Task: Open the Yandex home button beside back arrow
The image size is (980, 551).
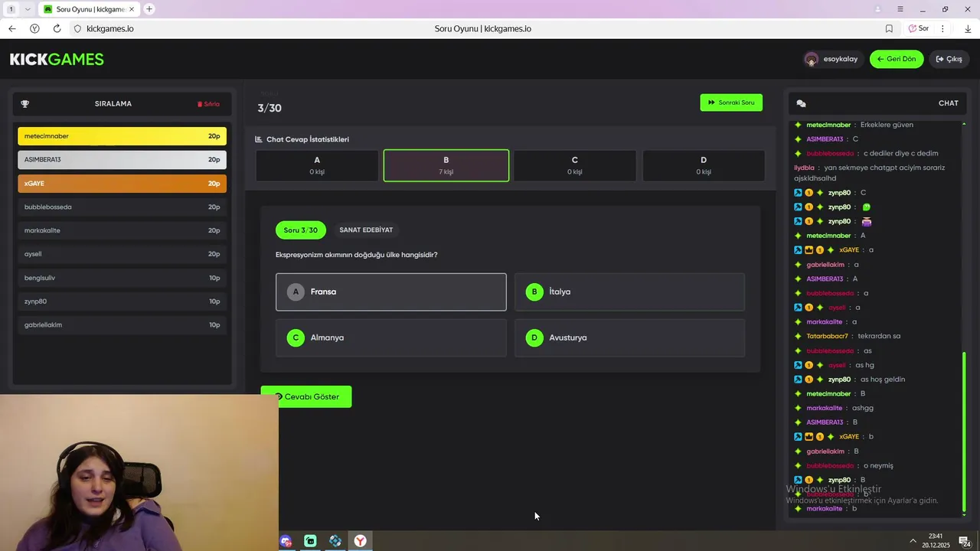Action: pyautogui.click(x=34, y=28)
